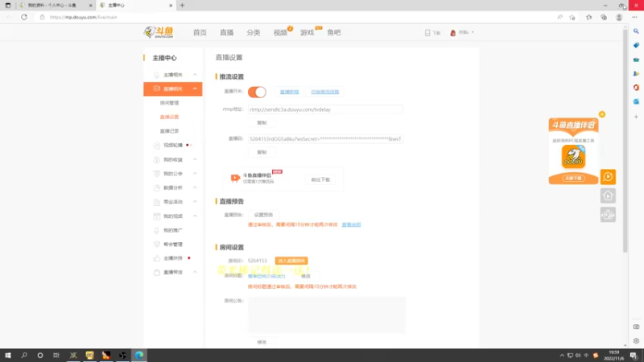Click the page vertical scrollbar

point(625,139)
